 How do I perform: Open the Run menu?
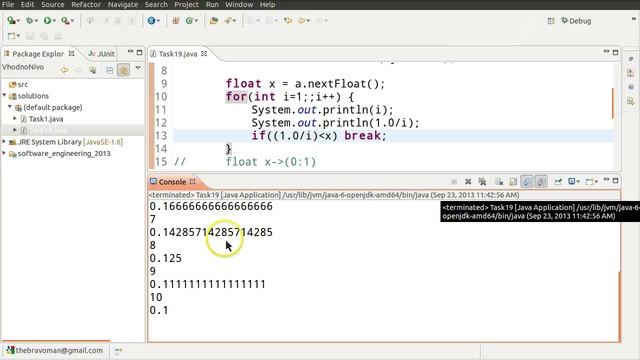[x=212, y=4]
